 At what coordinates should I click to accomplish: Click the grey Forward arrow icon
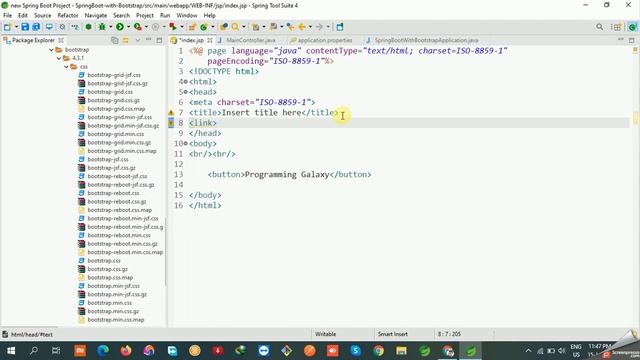point(319,27)
